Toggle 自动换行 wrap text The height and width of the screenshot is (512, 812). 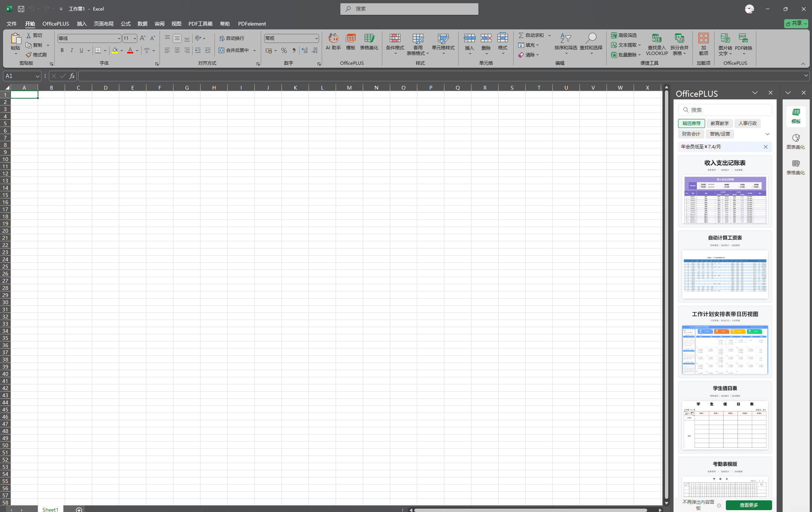click(232, 38)
